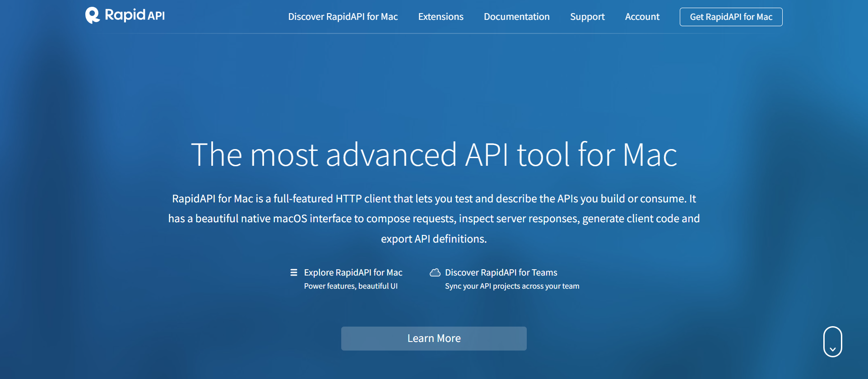This screenshot has width=868, height=379.
Task: Click the Learn More button
Action: [434, 338]
